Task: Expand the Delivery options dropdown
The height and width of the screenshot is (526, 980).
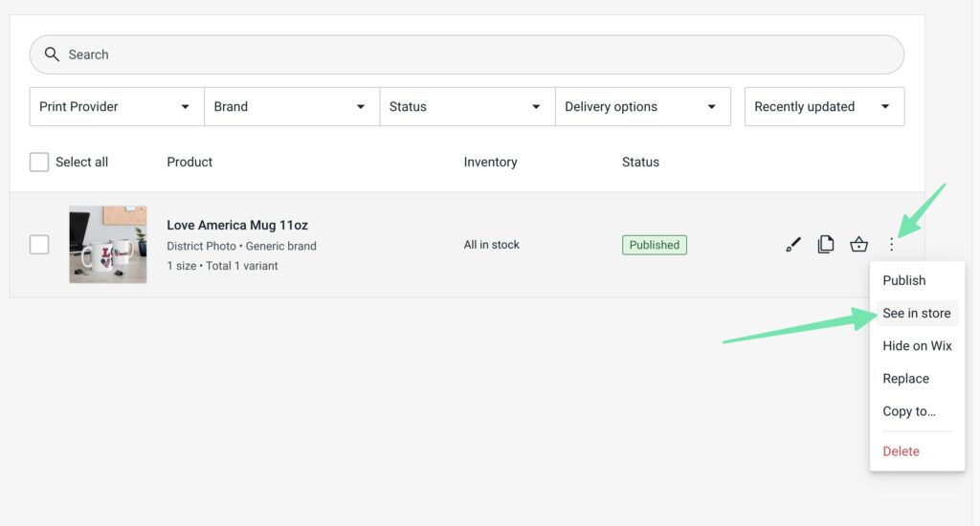Action: point(642,106)
